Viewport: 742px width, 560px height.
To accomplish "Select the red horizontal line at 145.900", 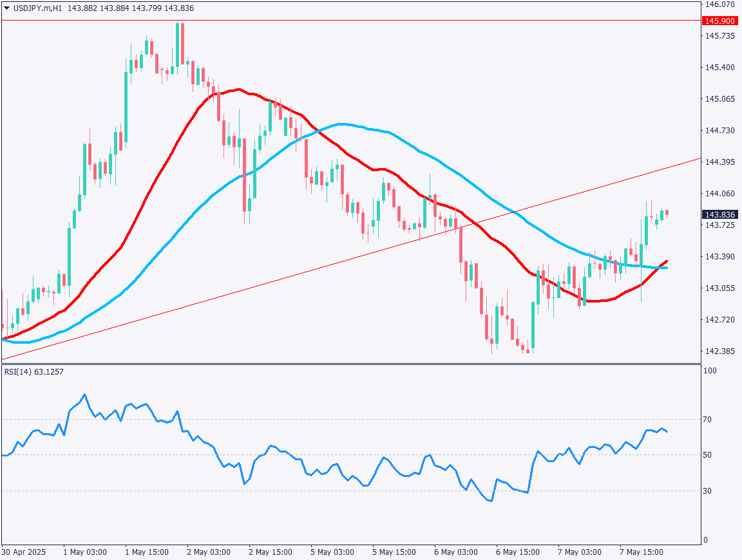I will [x=386, y=21].
